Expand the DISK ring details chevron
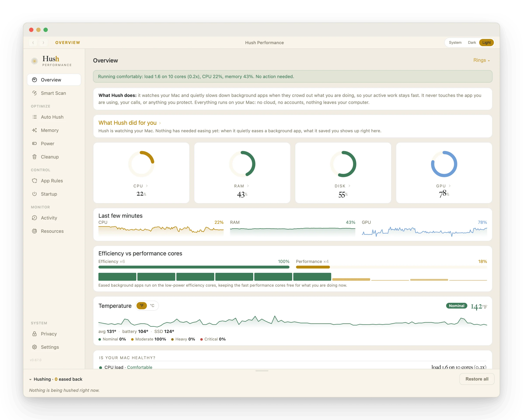The image size is (523, 420). [x=349, y=186]
